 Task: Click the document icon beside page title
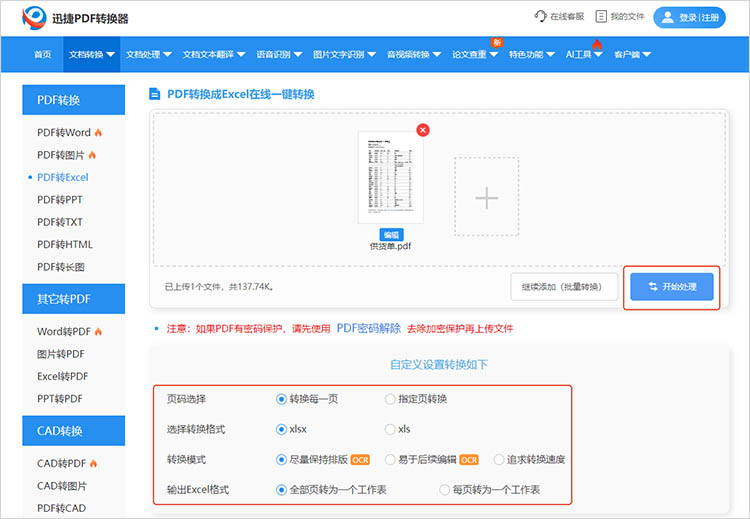[x=154, y=94]
